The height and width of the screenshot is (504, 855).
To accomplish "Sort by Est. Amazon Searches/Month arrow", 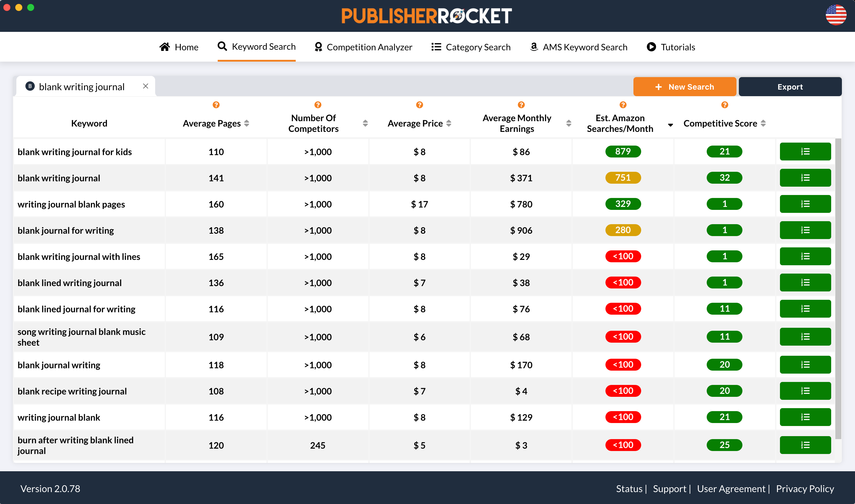I will tap(670, 125).
